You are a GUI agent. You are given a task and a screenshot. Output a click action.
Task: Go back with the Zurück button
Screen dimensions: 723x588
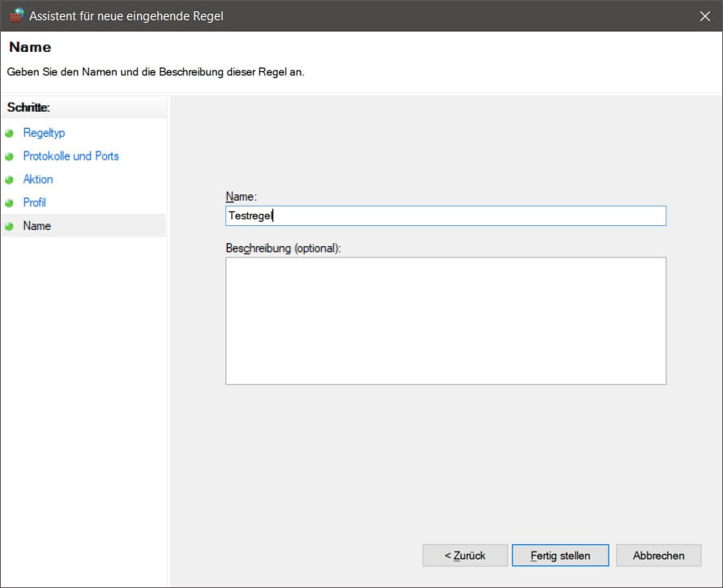click(x=464, y=556)
